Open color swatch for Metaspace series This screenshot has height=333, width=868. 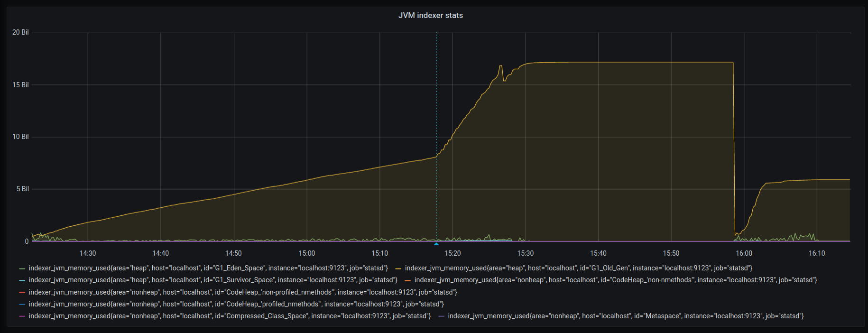click(441, 316)
